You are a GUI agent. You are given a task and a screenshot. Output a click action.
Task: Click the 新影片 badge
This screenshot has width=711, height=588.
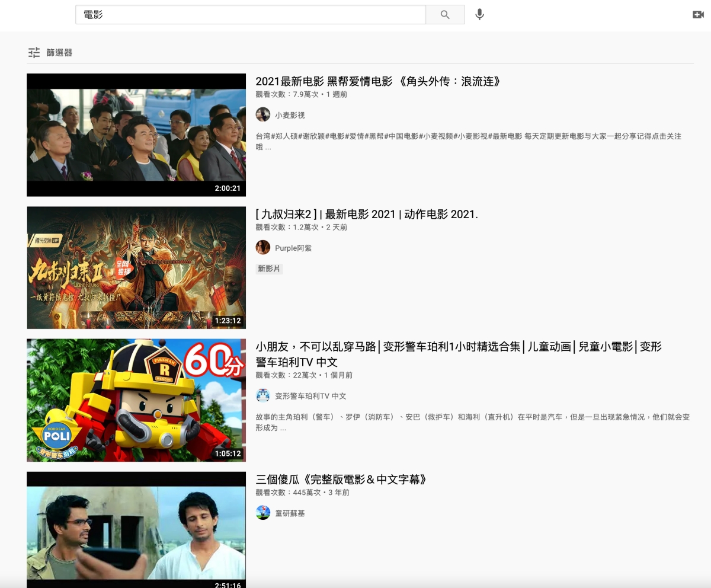click(269, 269)
